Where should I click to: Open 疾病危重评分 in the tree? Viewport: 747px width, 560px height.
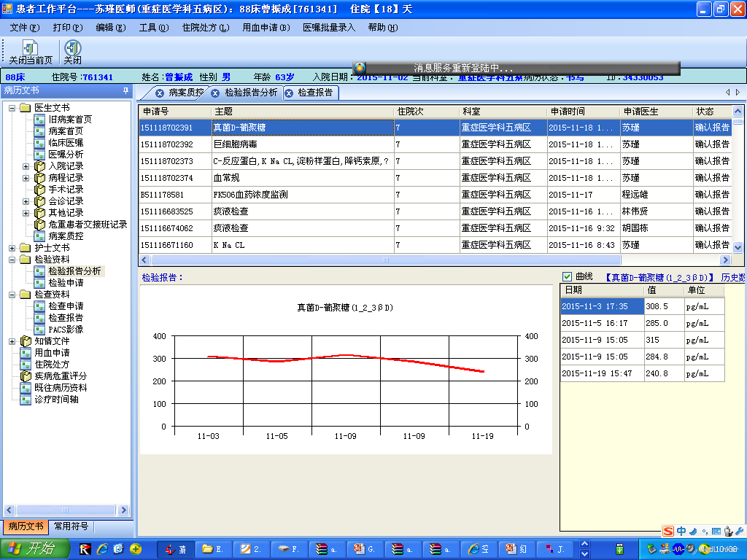click(66, 376)
